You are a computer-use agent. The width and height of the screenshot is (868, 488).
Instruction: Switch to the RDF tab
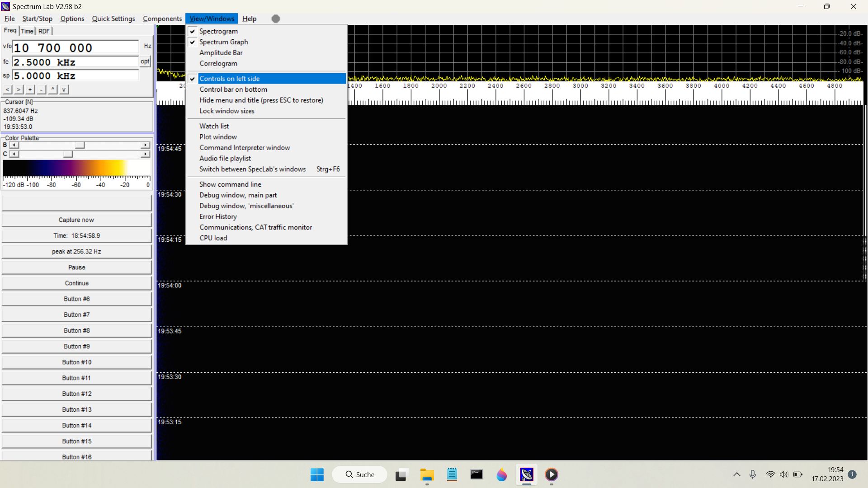(x=44, y=31)
